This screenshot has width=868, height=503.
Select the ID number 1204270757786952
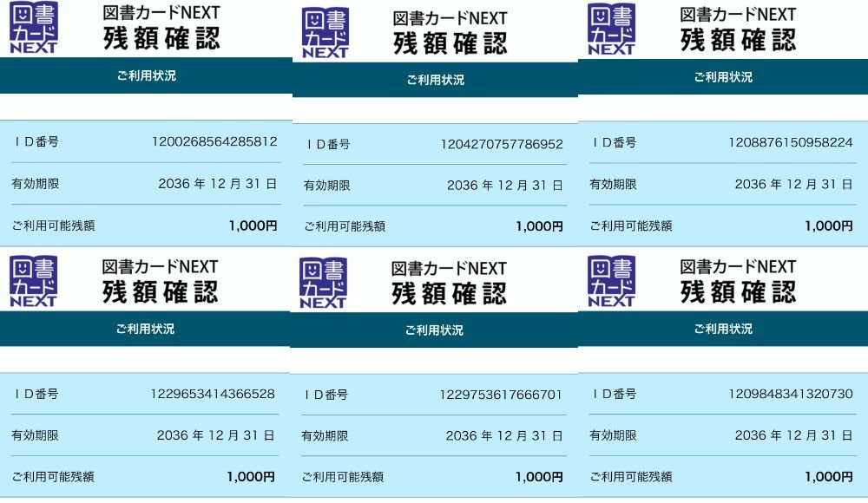point(502,145)
